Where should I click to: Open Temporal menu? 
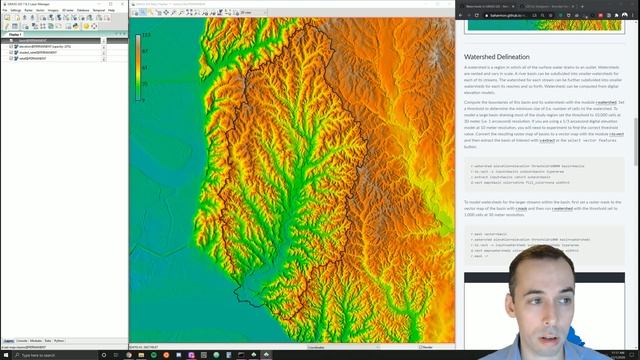point(99,10)
